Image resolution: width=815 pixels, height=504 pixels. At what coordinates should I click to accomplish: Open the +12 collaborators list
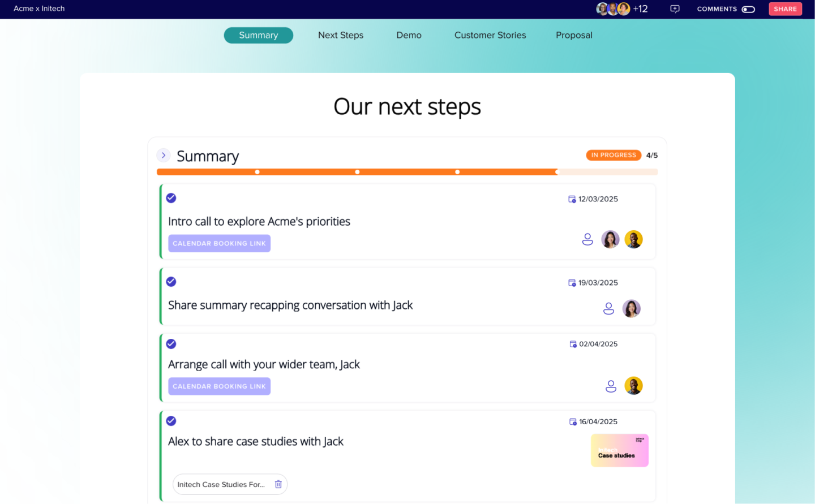click(x=640, y=9)
